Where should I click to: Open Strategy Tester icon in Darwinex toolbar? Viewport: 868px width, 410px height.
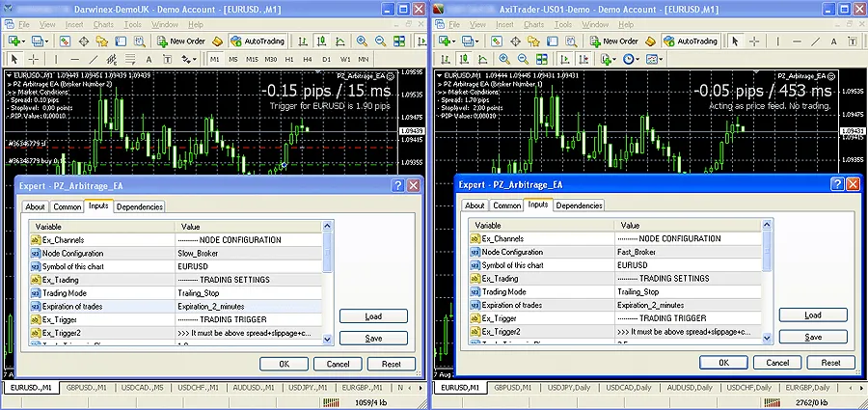click(139, 41)
